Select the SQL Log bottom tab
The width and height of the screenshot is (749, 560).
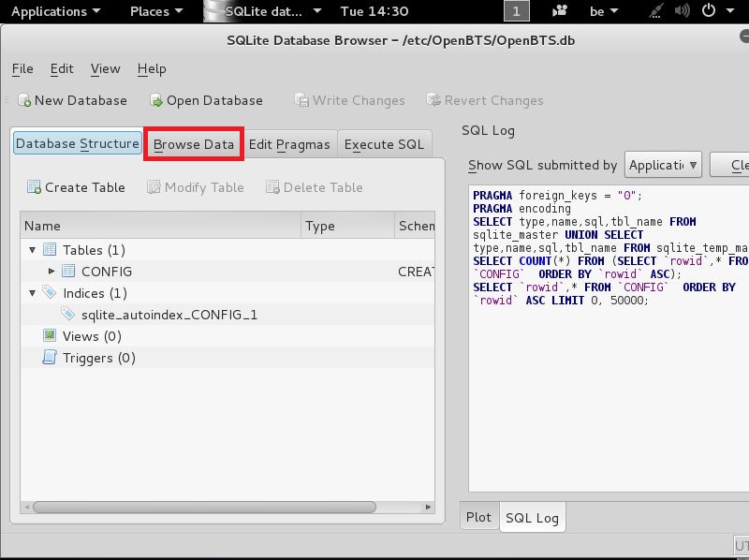tap(532, 518)
